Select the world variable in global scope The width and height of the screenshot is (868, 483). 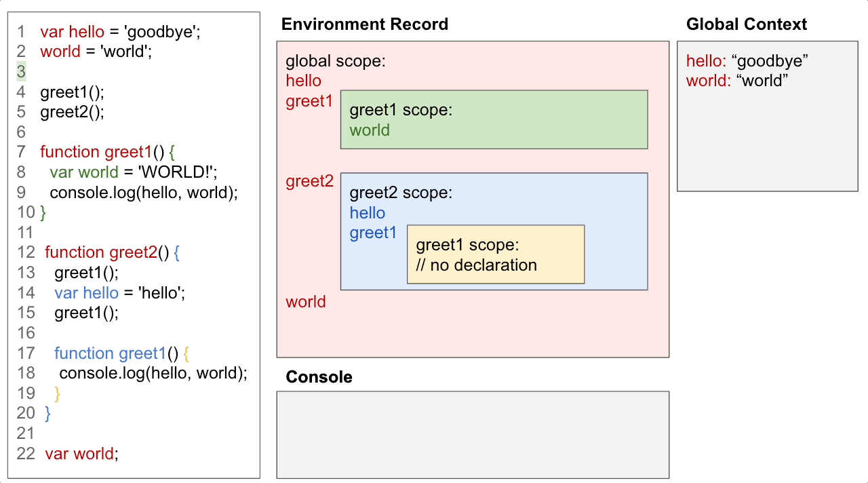[x=305, y=302]
